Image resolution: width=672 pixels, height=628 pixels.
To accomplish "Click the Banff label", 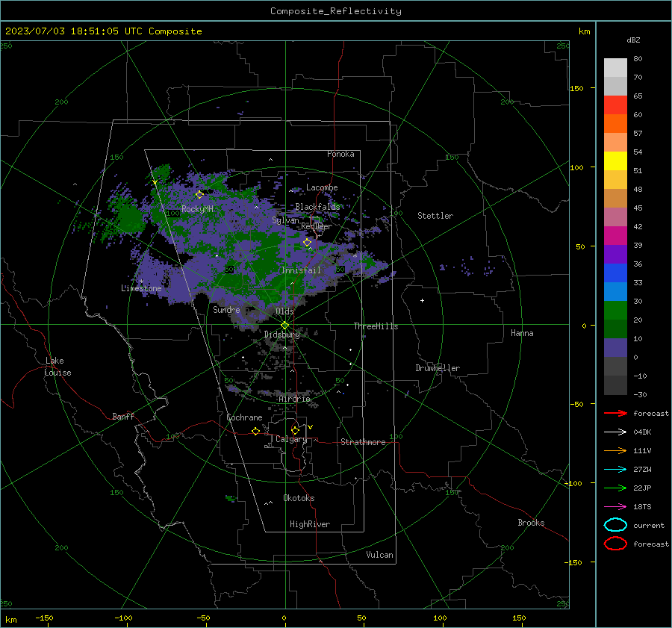I will [123, 416].
